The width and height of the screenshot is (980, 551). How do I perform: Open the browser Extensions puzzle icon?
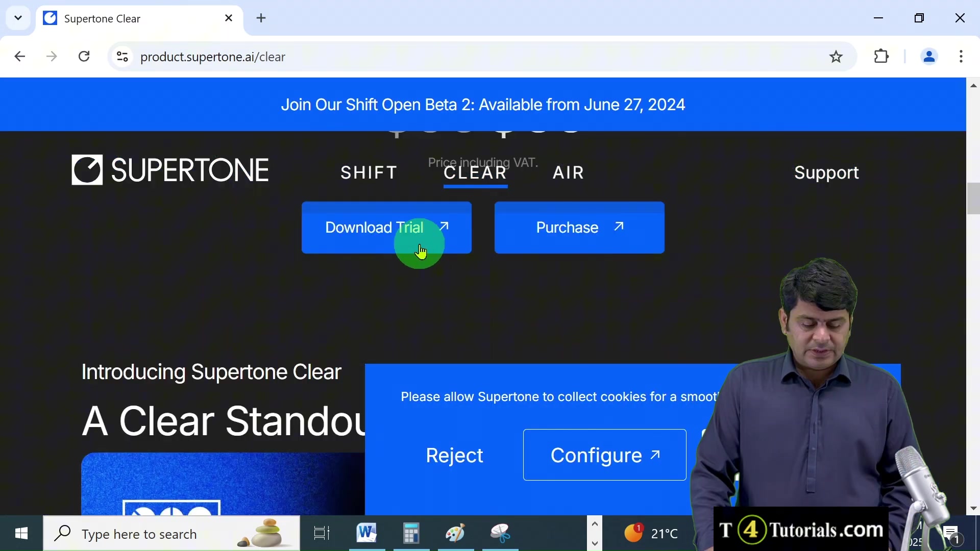click(881, 57)
